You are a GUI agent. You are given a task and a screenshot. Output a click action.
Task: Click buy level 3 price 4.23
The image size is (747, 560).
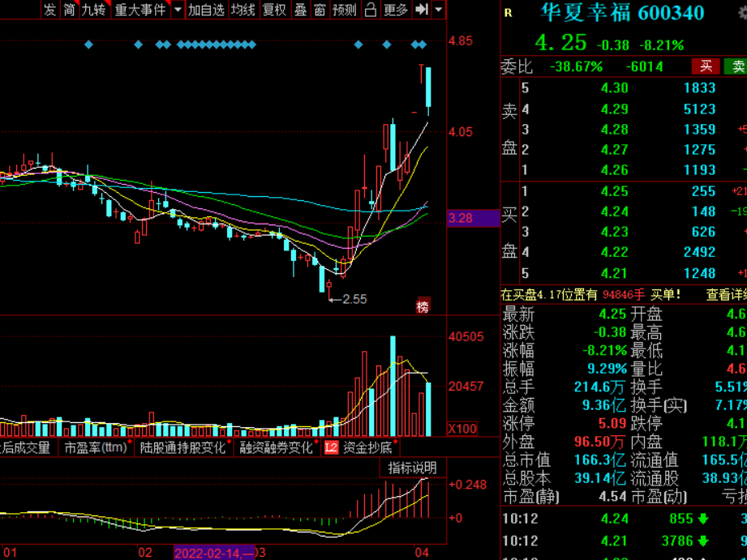615,232
